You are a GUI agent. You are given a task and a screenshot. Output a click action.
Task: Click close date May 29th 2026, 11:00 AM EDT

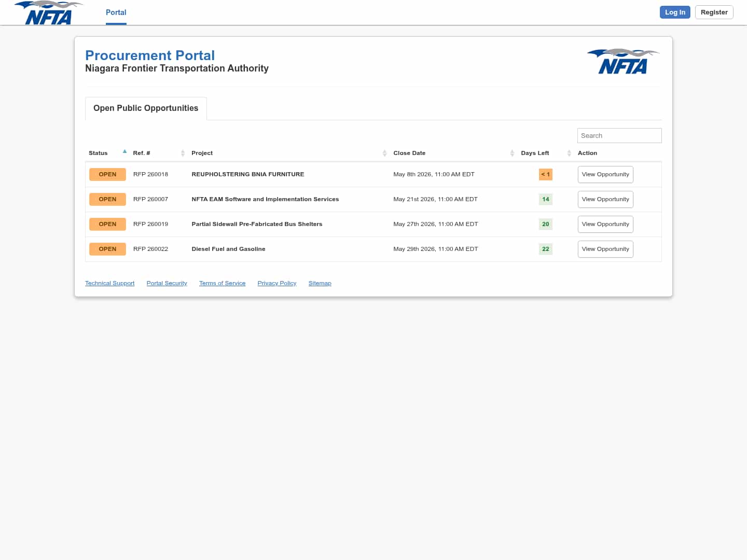point(436,249)
